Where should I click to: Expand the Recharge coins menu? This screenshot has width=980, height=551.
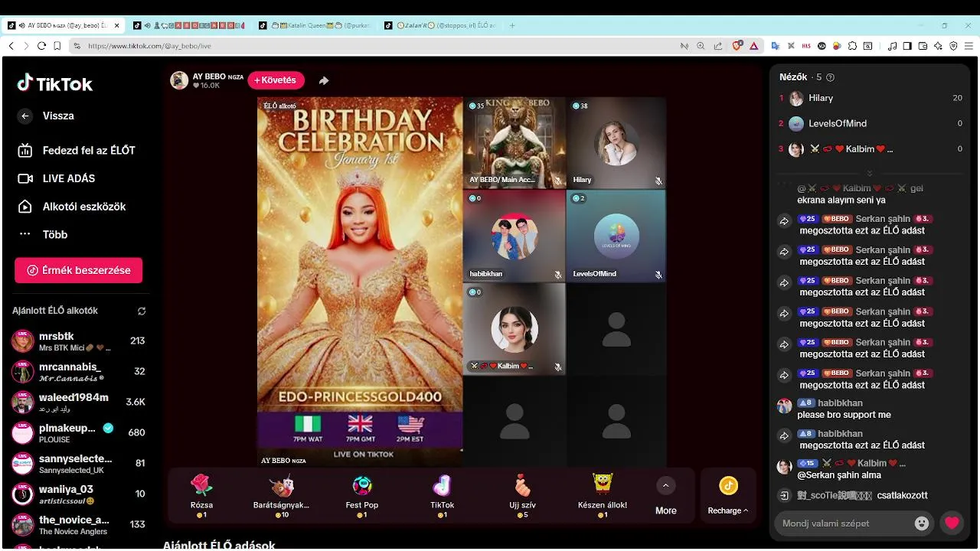728,496
